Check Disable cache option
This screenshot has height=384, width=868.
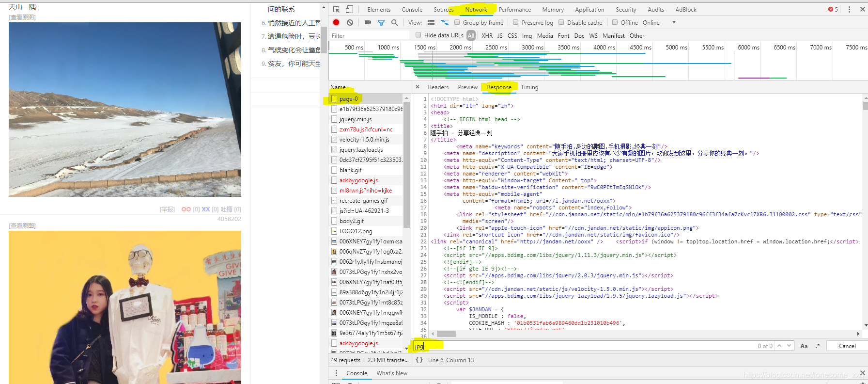(561, 22)
